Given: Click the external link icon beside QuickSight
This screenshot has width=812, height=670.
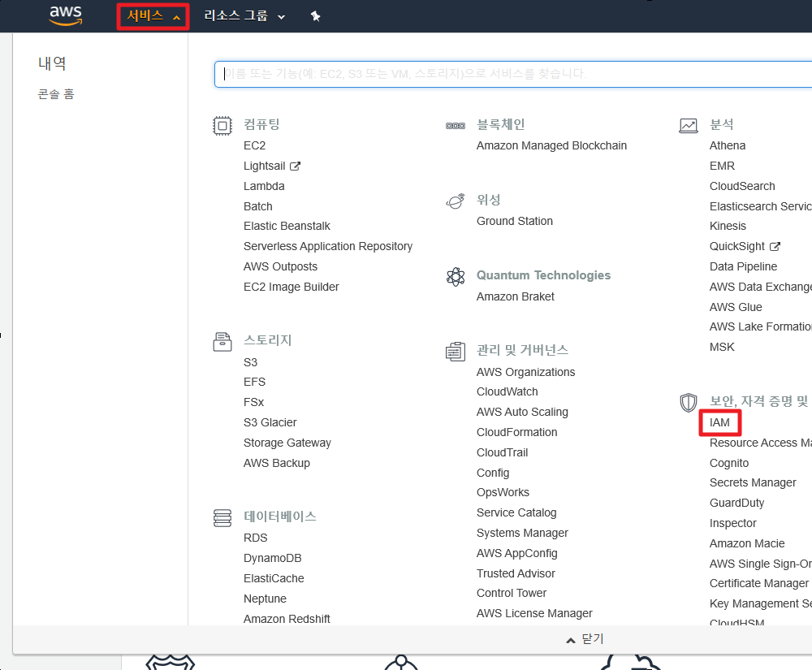Looking at the screenshot, I should 775,246.
